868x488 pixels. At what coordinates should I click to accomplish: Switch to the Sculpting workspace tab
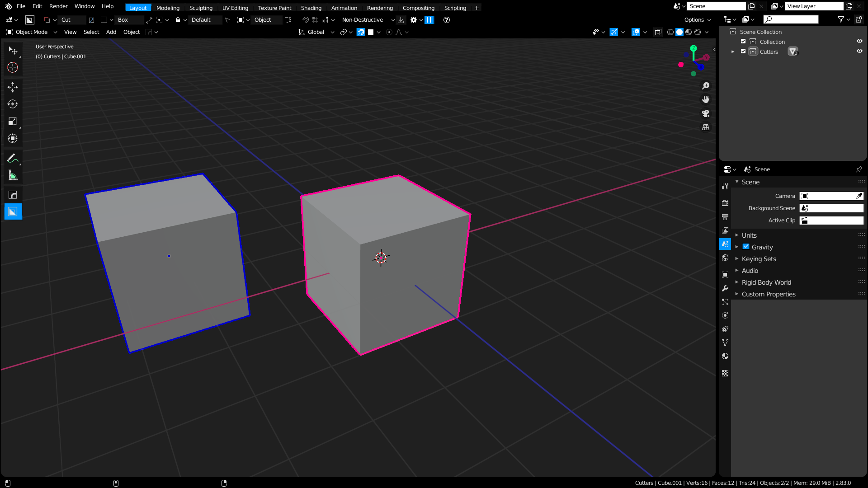click(x=201, y=8)
